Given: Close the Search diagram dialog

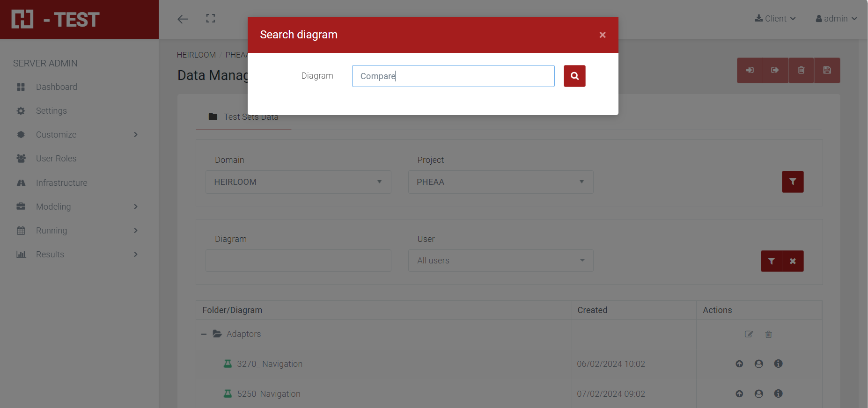Looking at the screenshot, I should 603,35.
